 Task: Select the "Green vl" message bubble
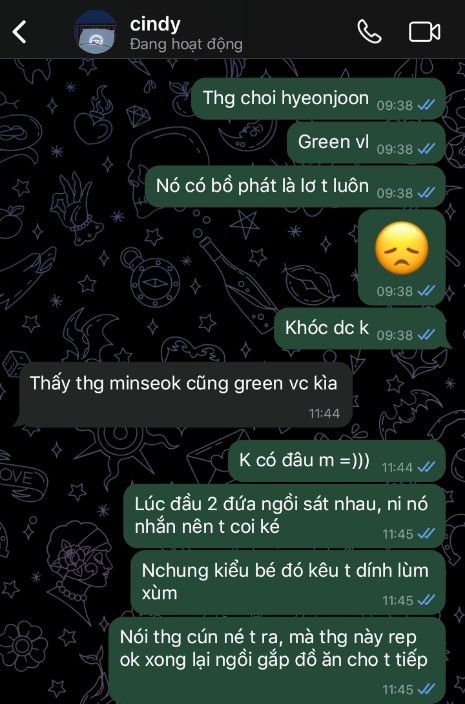click(366, 143)
